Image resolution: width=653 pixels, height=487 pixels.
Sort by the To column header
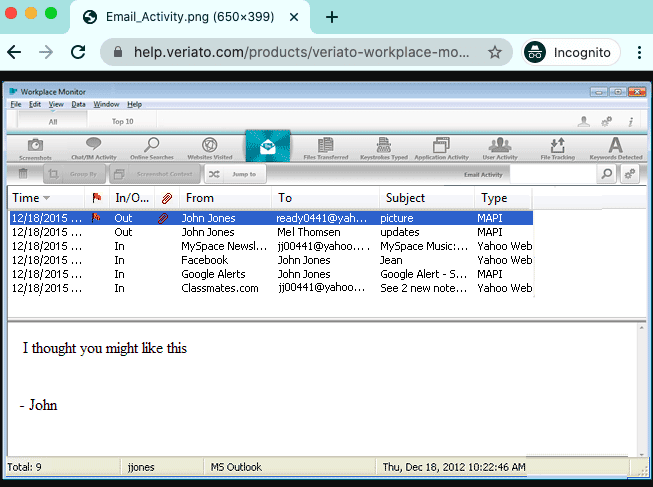pyautogui.click(x=325, y=198)
